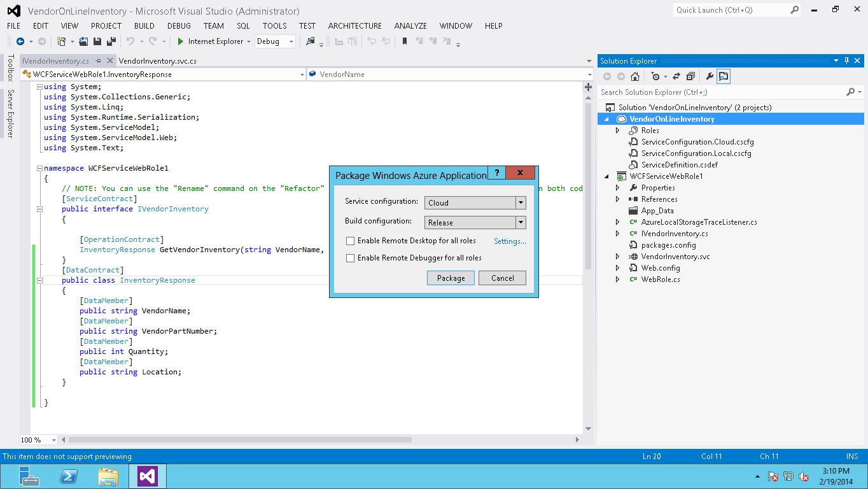Open Properties wrench icon in Solution Explorer
The image size is (868, 489).
[710, 76]
